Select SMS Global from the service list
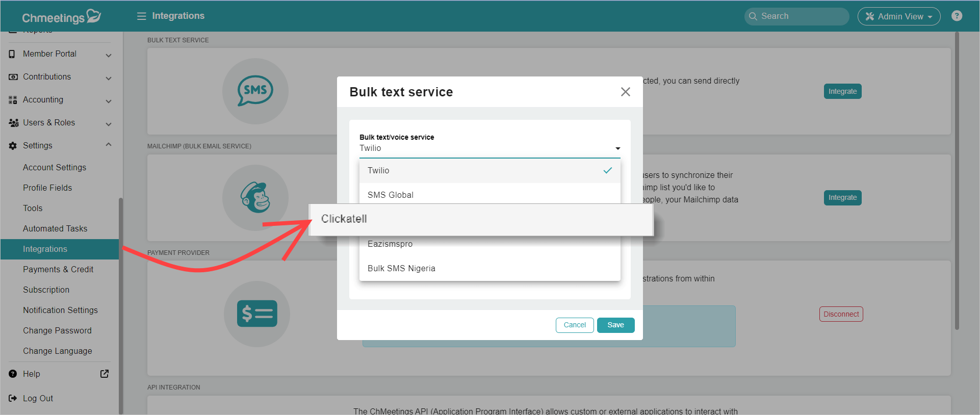 [490, 194]
